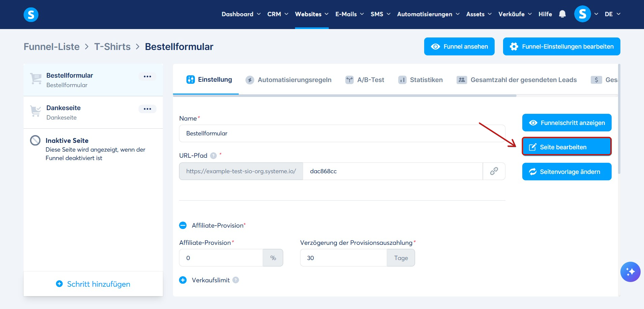Open the user profile avatar menu

coord(582,14)
